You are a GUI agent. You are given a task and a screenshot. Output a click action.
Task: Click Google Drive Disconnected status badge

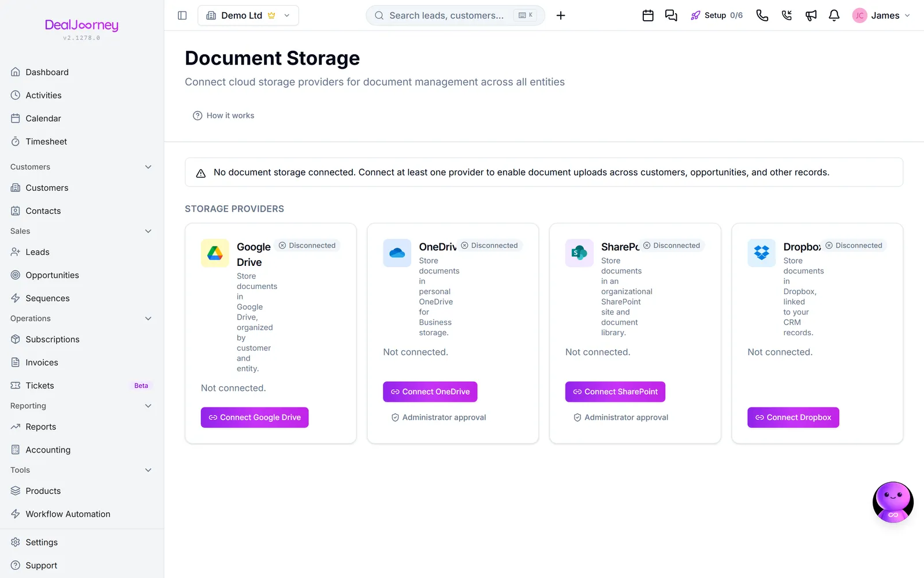point(307,246)
